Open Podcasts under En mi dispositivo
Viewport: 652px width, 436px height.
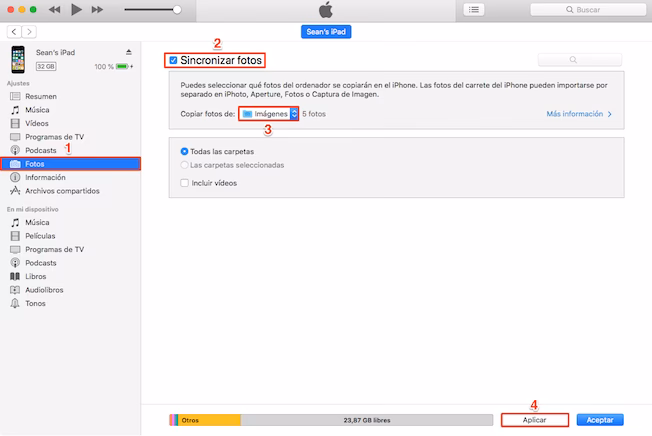pos(70,263)
